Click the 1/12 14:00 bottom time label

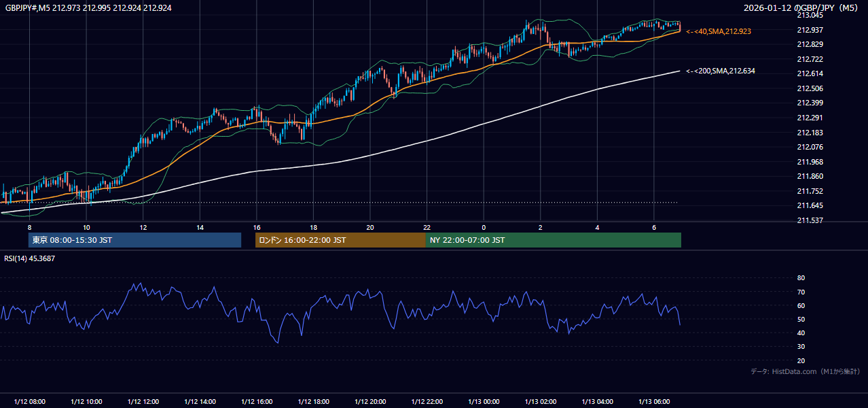pyautogui.click(x=200, y=401)
